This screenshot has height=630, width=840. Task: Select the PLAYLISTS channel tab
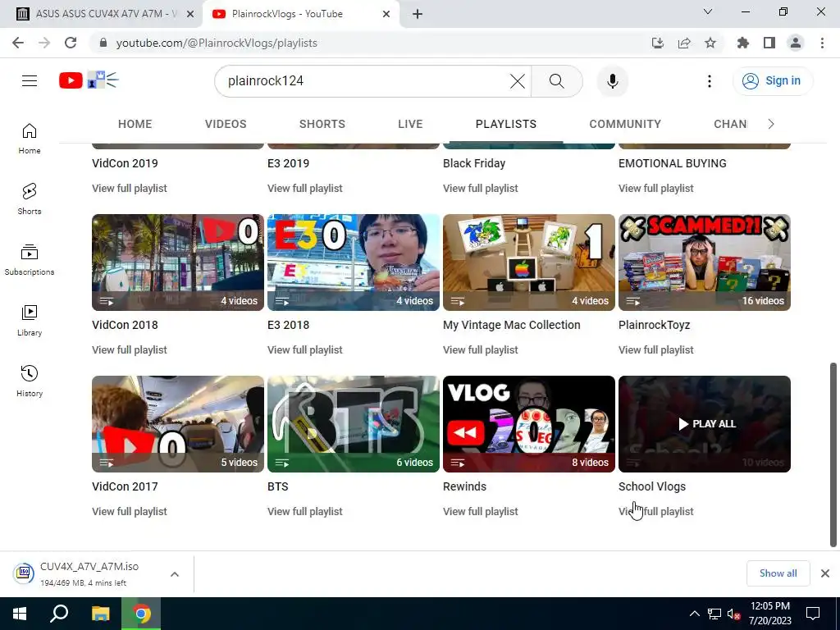[505, 125]
